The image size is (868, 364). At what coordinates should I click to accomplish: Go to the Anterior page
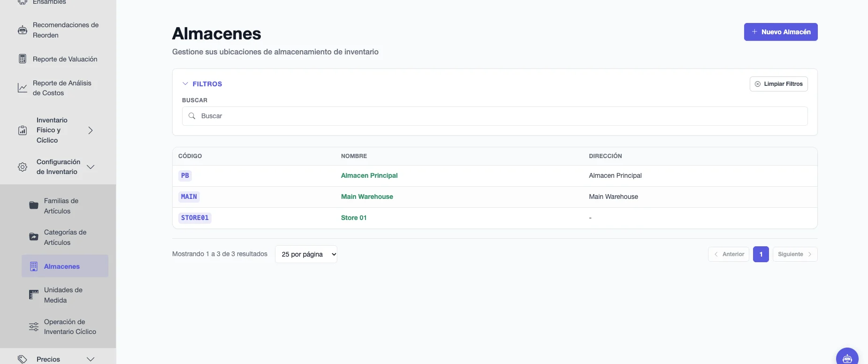point(729,254)
